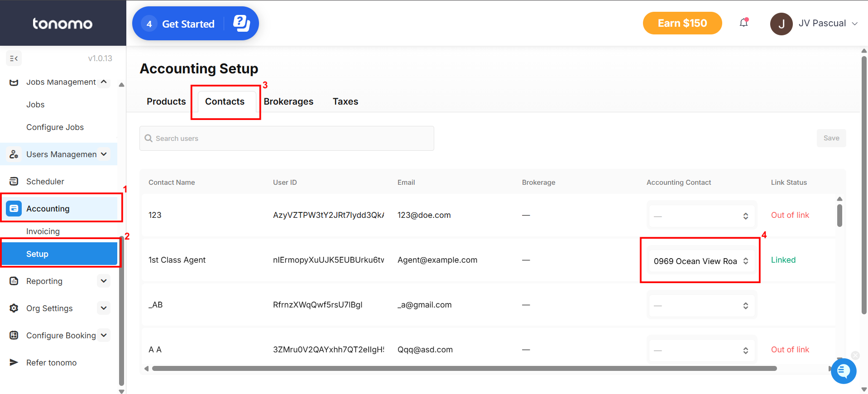
Task: Click contact name 1st Class Agent
Action: pyautogui.click(x=177, y=260)
